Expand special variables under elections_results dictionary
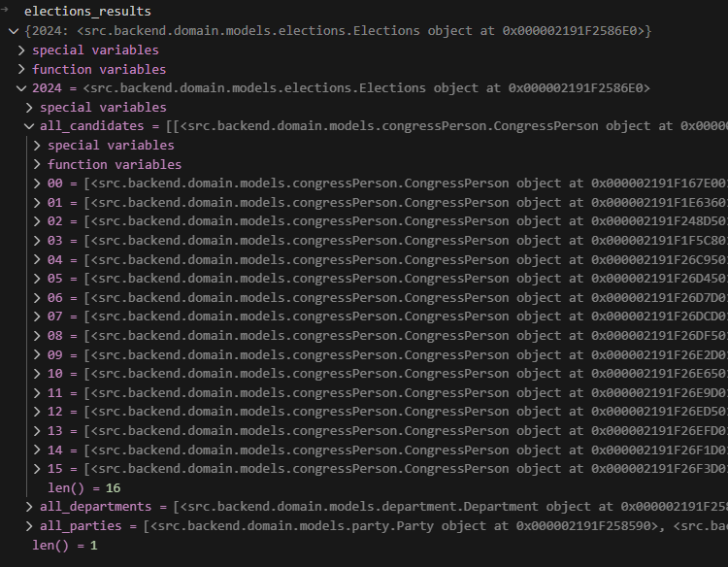728x567 pixels. (21, 50)
